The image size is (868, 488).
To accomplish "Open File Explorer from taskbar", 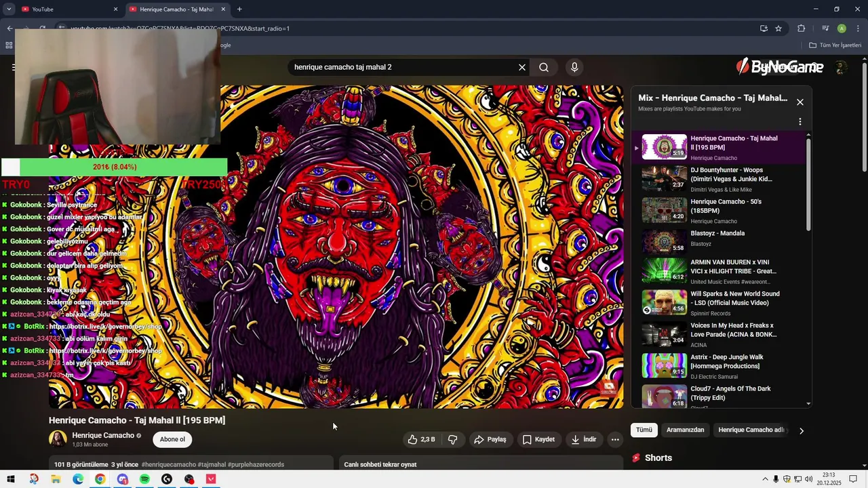I will [56, 479].
